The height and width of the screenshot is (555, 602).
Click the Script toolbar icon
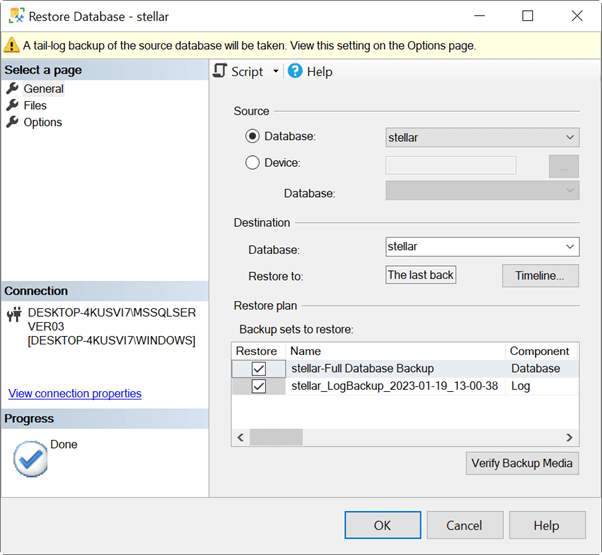point(221,71)
